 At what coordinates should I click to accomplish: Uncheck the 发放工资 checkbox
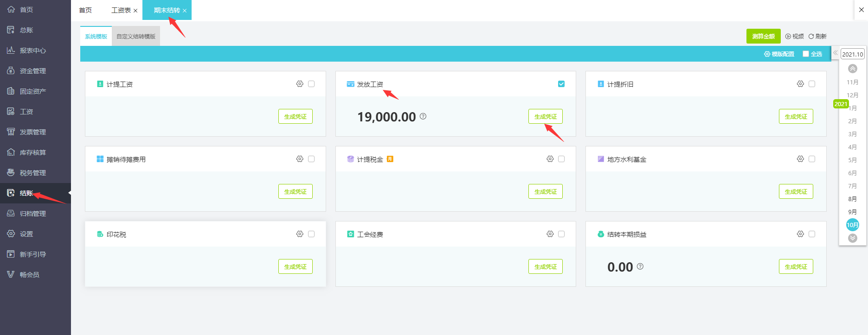click(x=561, y=84)
